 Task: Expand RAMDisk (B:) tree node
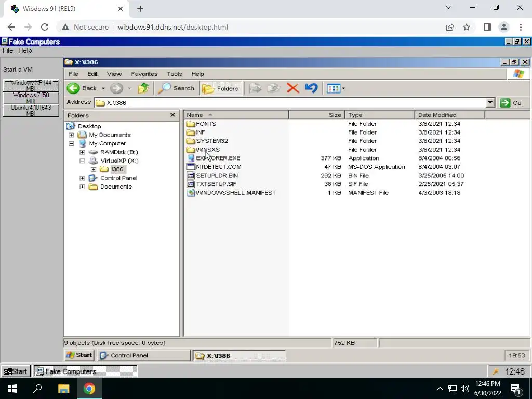pyautogui.click(x=83, y=152)
